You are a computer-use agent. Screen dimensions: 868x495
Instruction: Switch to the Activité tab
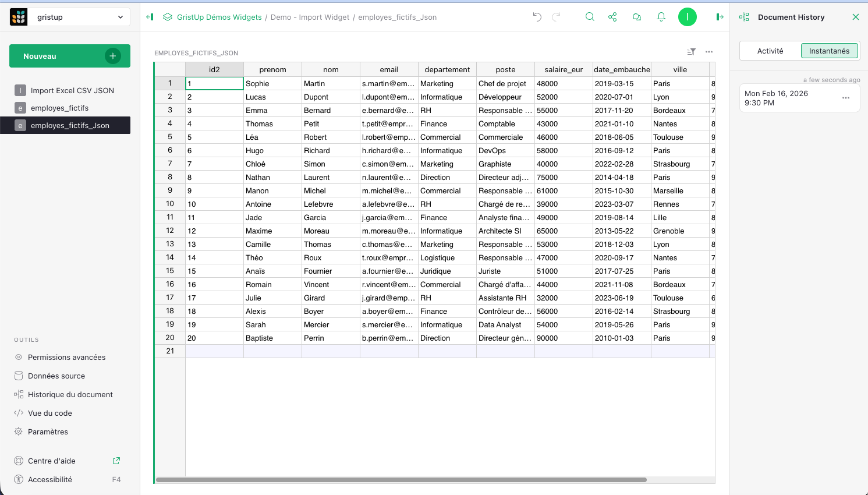[770, 51]
